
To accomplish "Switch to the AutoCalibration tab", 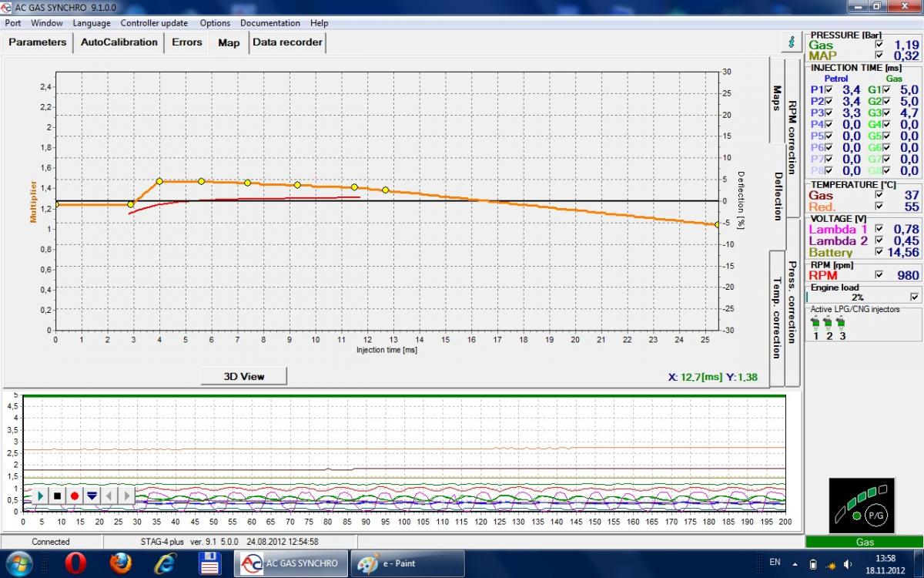I will pyautogui.click(x=119, y=42).
